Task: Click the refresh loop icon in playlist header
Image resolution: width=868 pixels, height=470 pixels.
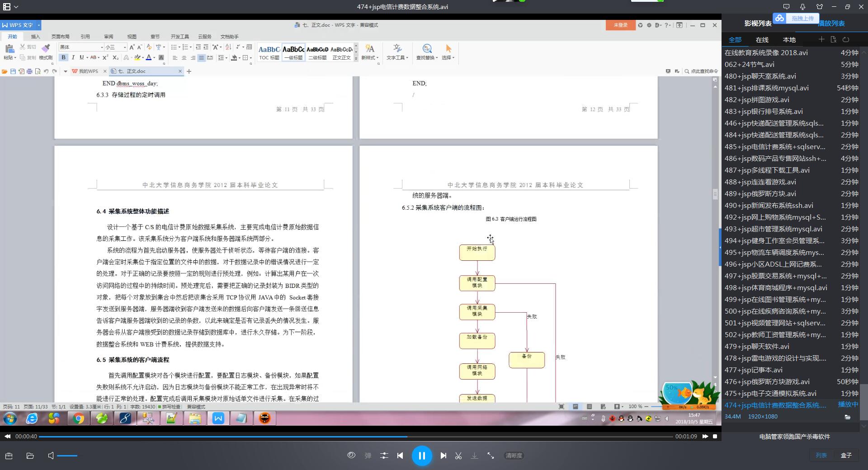Action: point(846,39)
